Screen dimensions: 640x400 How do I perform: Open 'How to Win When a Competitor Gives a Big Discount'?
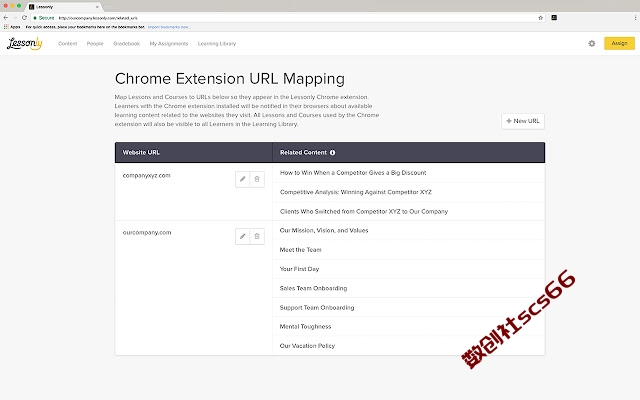353,173
